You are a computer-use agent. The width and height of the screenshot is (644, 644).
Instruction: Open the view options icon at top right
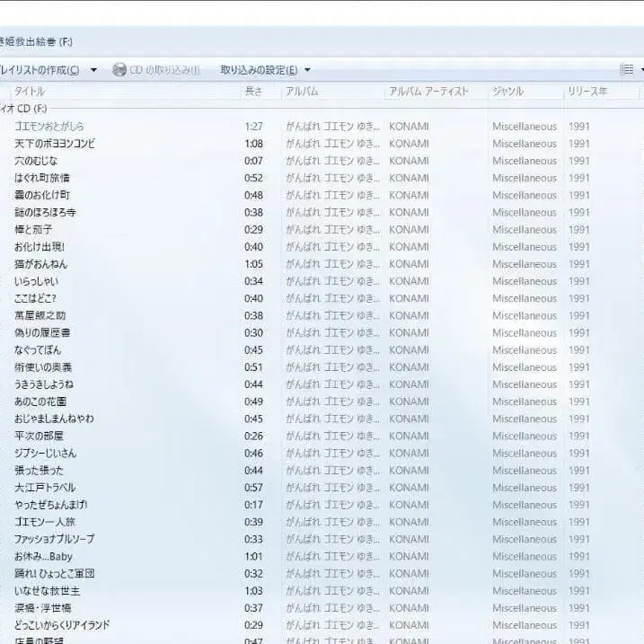[627, 70]
